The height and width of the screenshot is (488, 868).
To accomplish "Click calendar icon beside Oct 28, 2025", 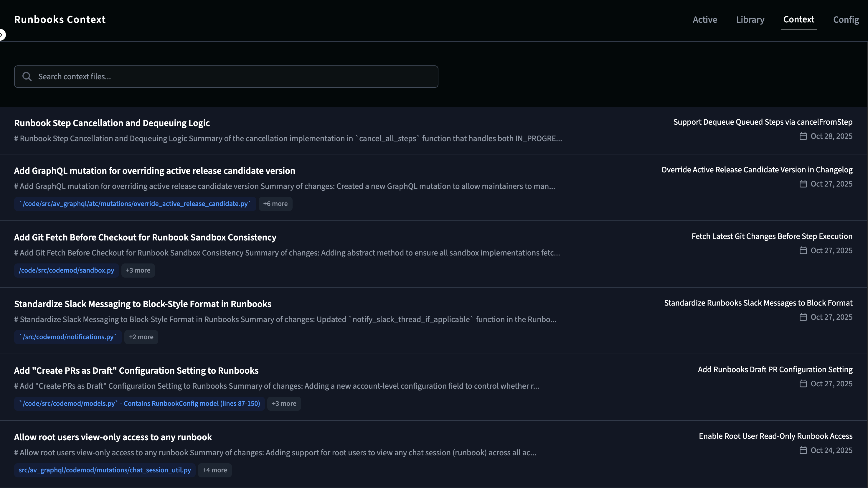I will tap(803, 136).
